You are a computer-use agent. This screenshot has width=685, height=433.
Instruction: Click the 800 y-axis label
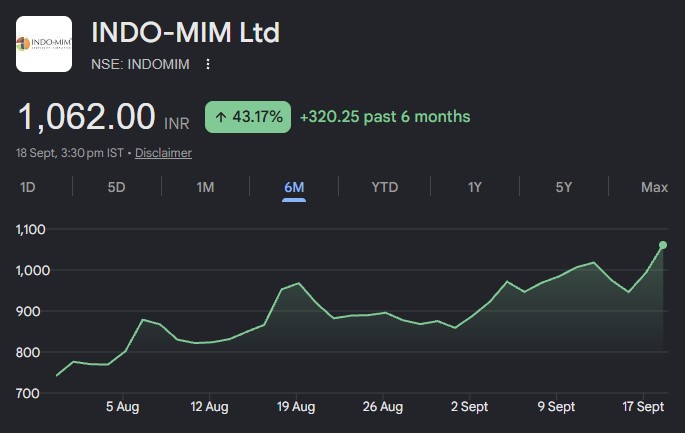[28, 352]
